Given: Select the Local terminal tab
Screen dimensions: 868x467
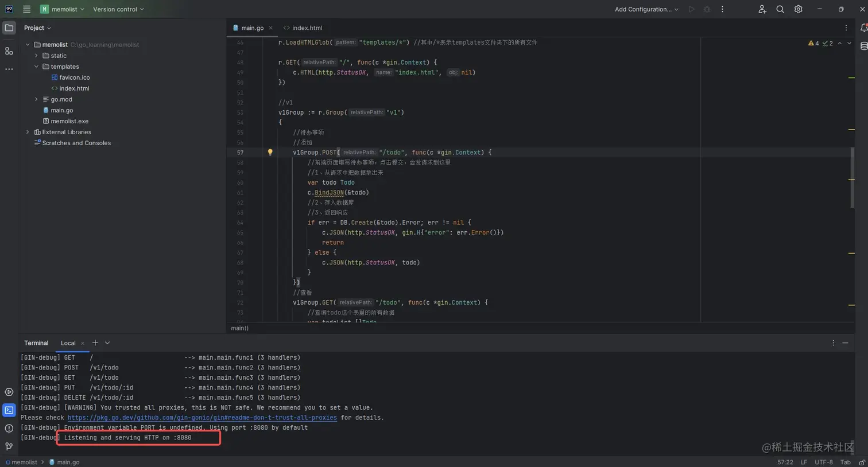Looking at the screenshot, I should point(68,343).
